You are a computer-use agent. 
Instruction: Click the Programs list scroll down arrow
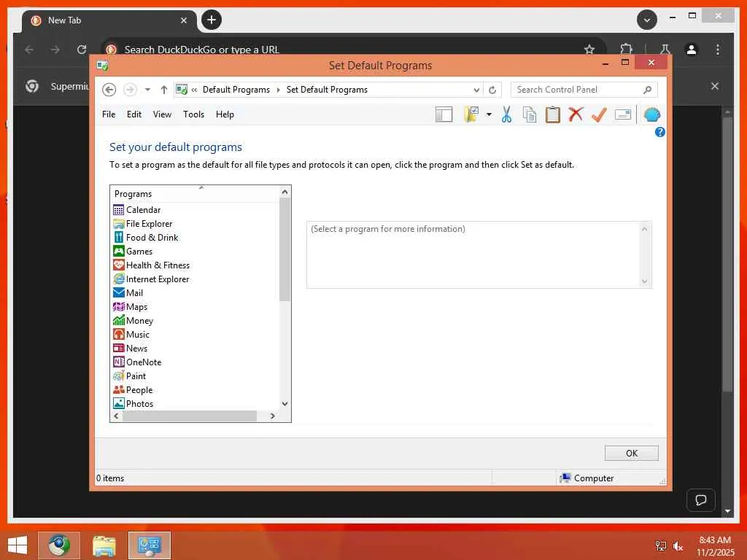[x=285, y=404]
